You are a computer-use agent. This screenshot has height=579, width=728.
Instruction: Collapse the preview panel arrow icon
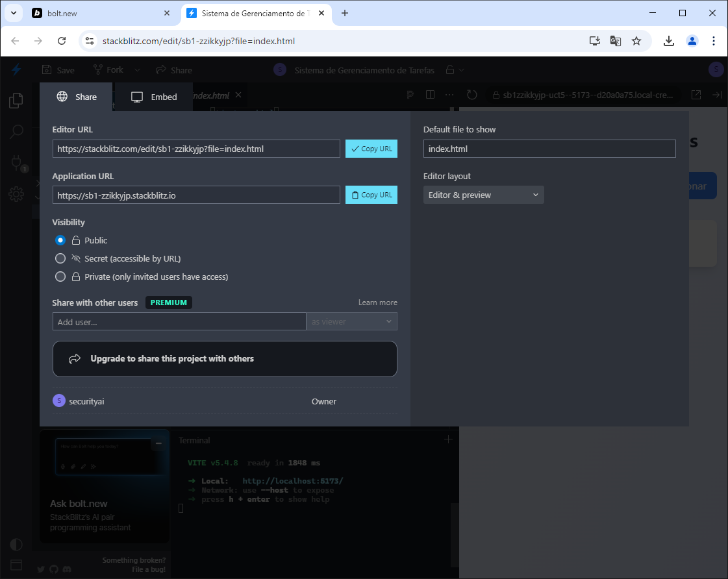717,95
